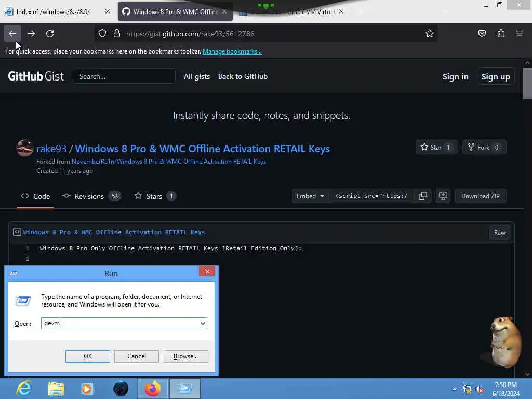The image size is (532, 399).
Task: Click the rake93 avatar image
Action: pos(25,148)
